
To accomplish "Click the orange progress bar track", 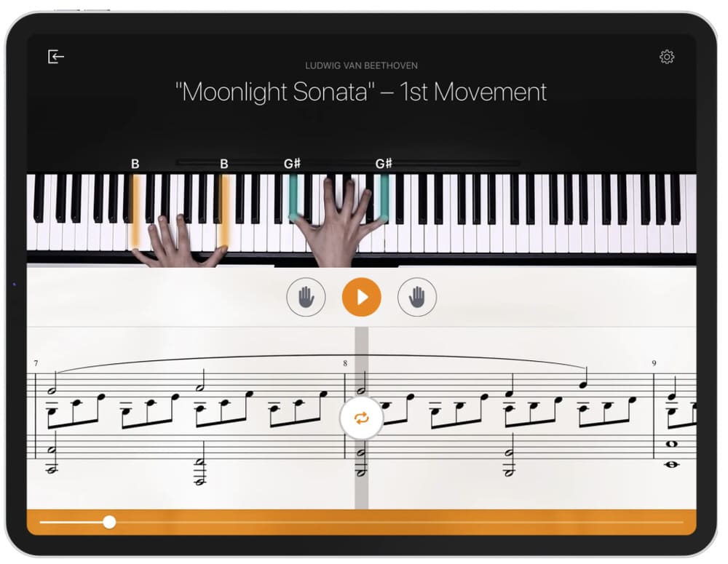I will (361, 523).
